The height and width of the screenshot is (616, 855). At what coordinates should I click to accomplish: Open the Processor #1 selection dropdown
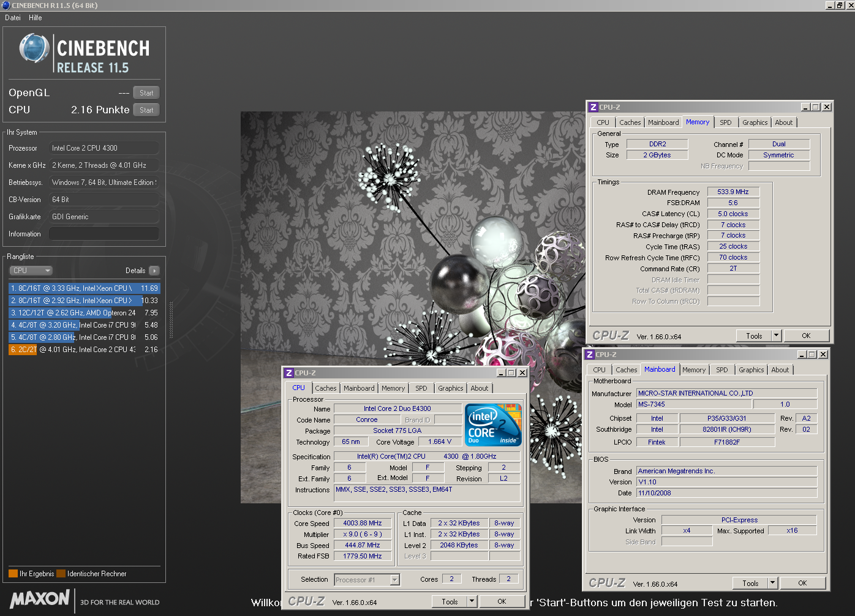click(x=395, y=580)
